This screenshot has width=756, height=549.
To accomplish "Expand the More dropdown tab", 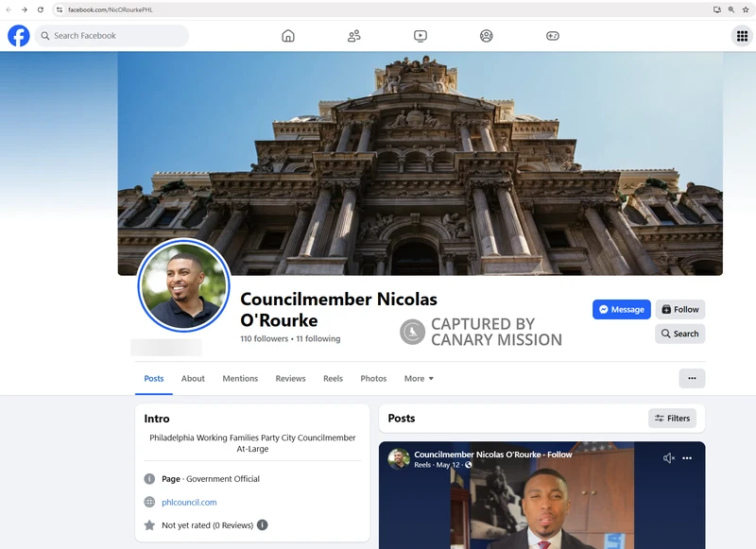I will point(419,378).
